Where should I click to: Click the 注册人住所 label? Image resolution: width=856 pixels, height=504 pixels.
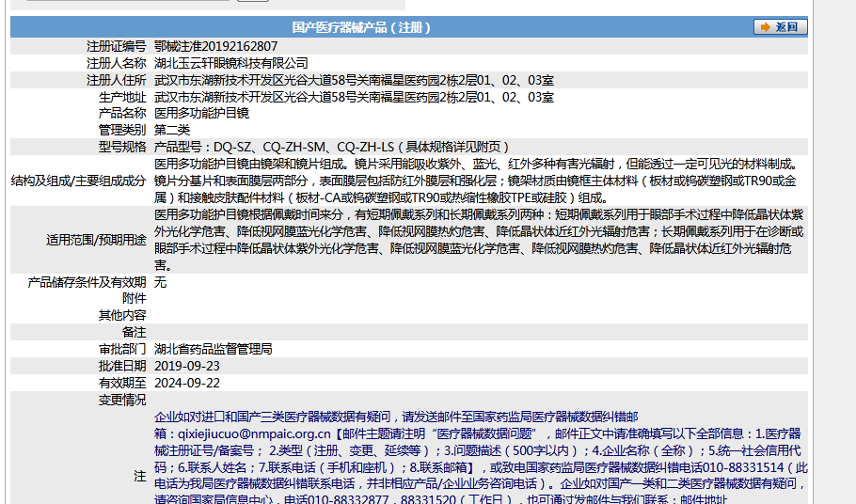point(117,80)
